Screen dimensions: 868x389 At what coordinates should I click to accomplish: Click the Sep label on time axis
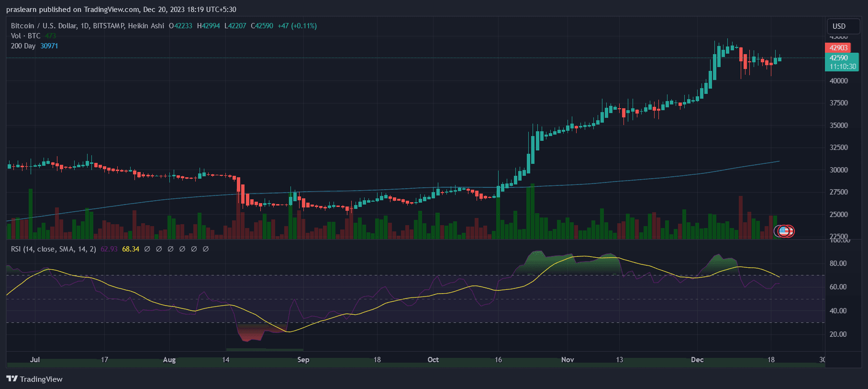click(303, 360)
